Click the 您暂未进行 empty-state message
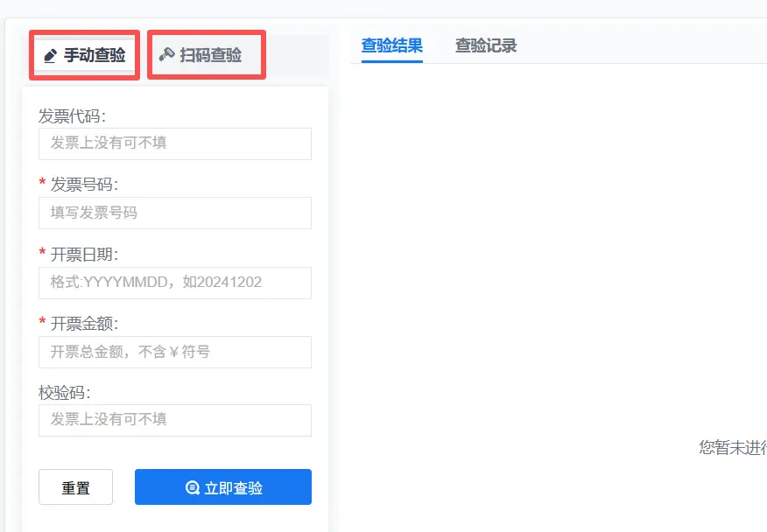Screen dimensions: 767x532 coord(732,448)
